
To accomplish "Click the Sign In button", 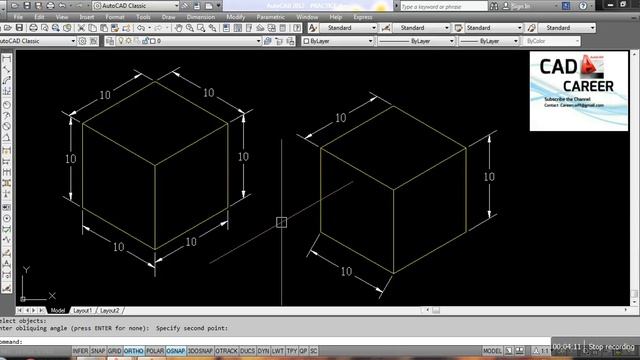I will coord(518,6).
